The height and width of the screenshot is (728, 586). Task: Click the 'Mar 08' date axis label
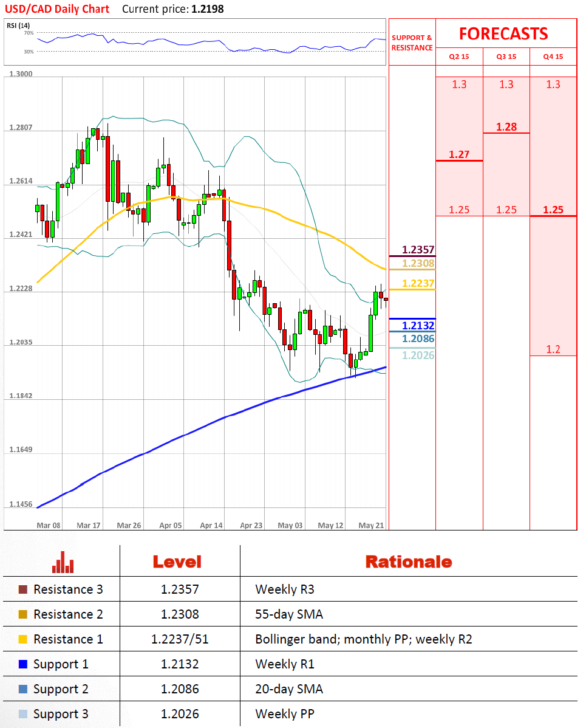(x=48, y=525)
